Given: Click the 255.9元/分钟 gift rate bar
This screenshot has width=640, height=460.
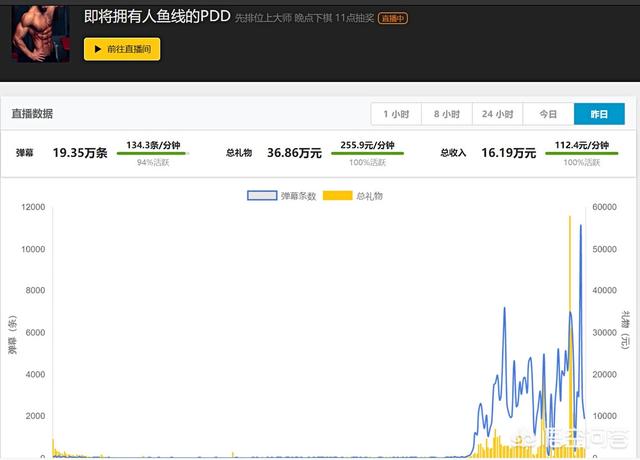Looking at the screenshot, I should click(x=369, y=153).
